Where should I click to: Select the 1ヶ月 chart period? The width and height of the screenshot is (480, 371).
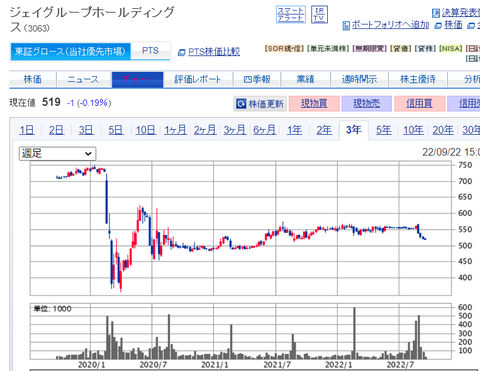[175, 130]
